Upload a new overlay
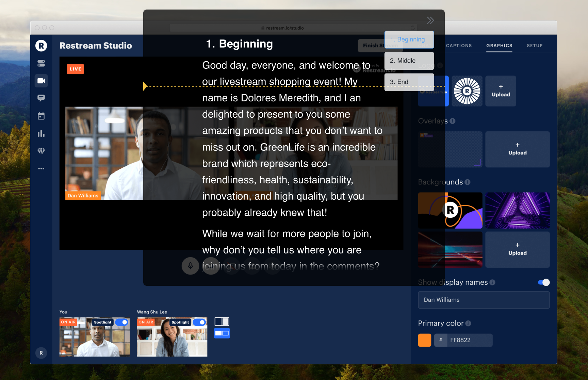The height and width of the screenshot is (380, 588). [517, 149]
